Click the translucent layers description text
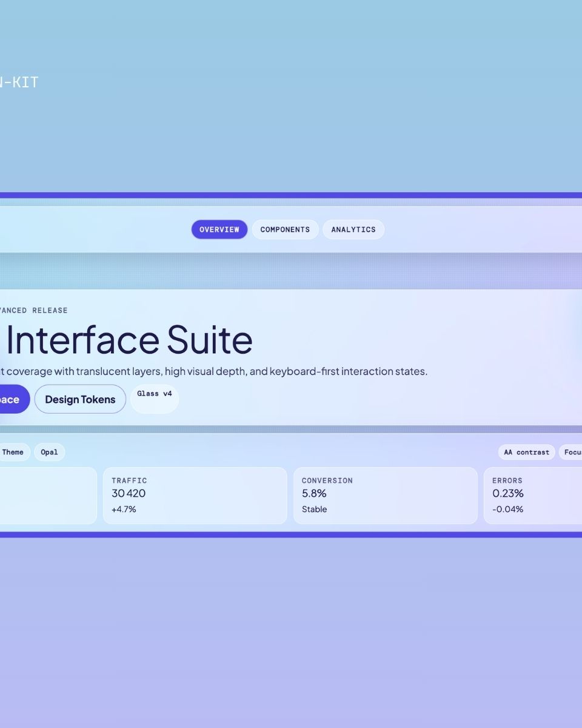Image resolution: width=582 pixels, height=728 pixels. (x=214, y=371)
